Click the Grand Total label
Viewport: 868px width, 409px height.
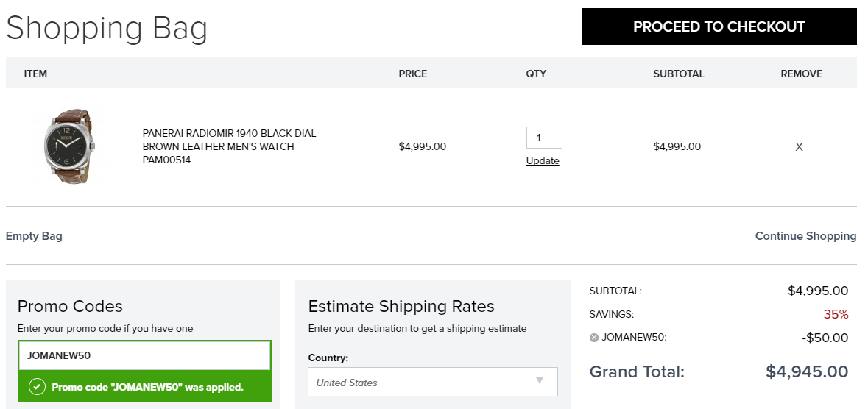[x=637, y=371]
